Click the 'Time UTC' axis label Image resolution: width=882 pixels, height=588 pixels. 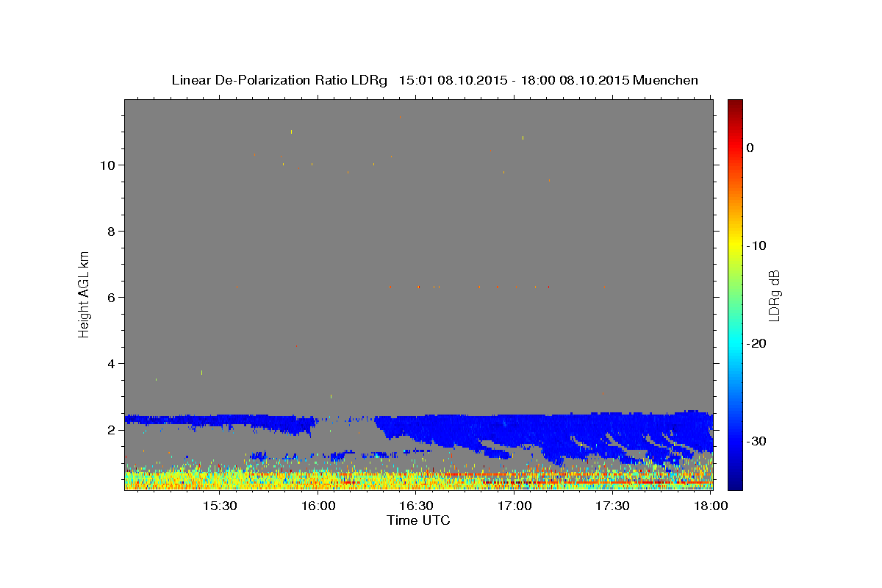tap(418, 521)
